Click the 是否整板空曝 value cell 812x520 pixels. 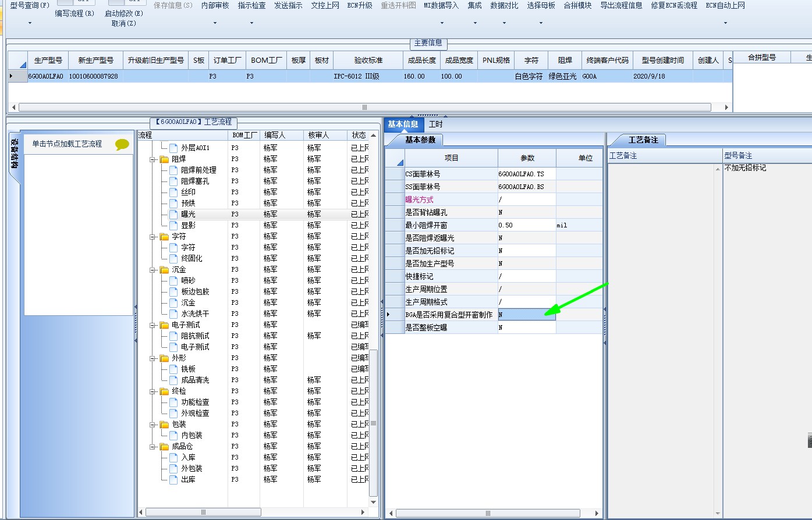click(527, 327)
